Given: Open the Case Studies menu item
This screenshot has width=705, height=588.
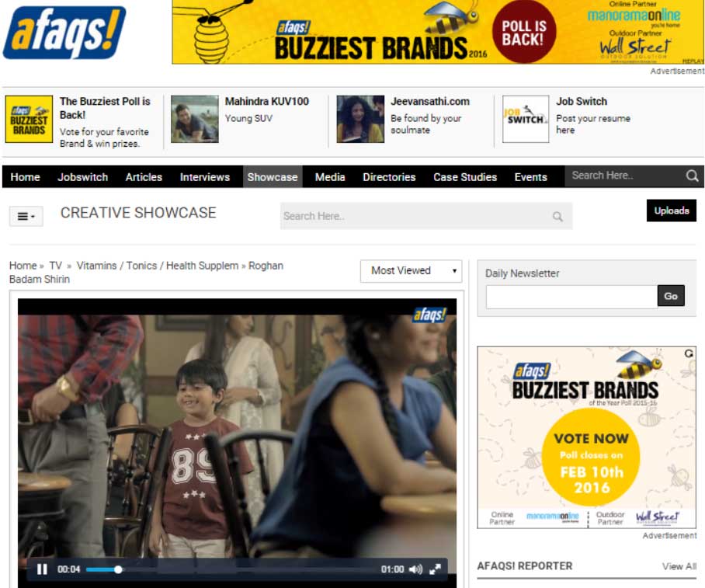Looking at the screenshot, I should [x=465, y=177].
